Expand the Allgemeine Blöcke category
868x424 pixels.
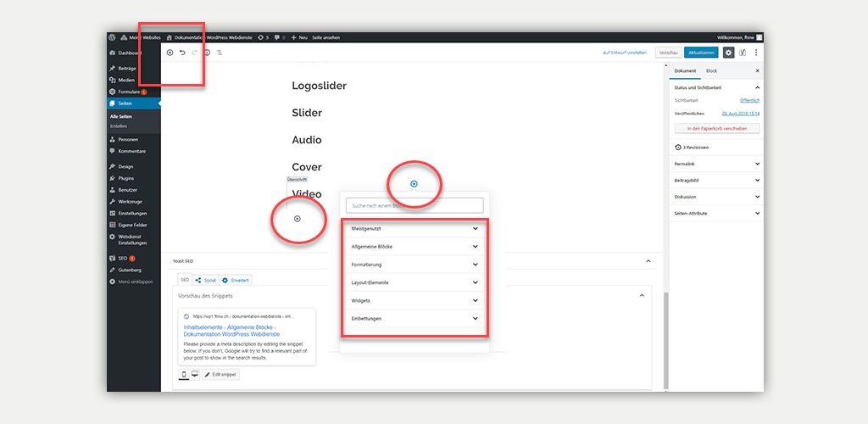click(x=415, y=247)
